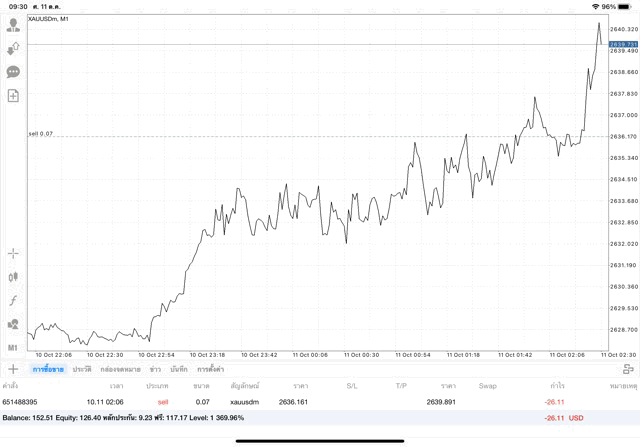Open indicators with the f icon

click(x=13, y=300)
